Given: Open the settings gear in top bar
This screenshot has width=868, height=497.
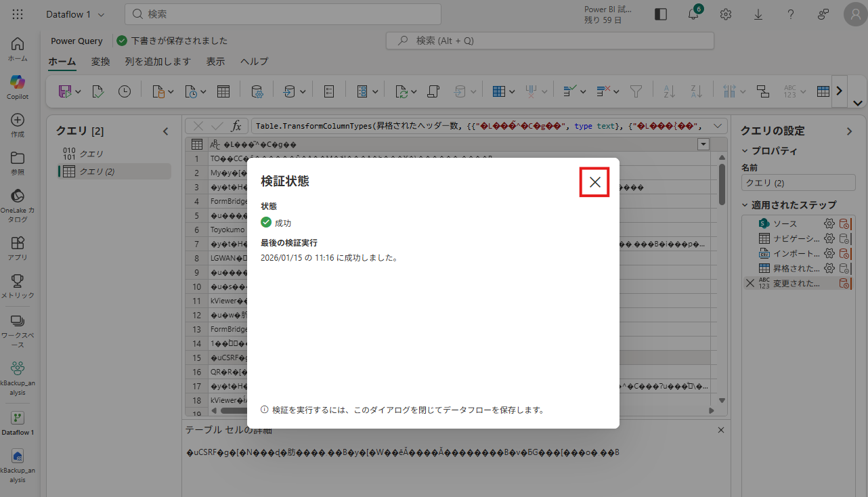Looking at the screenshot, I should (726, 14).
